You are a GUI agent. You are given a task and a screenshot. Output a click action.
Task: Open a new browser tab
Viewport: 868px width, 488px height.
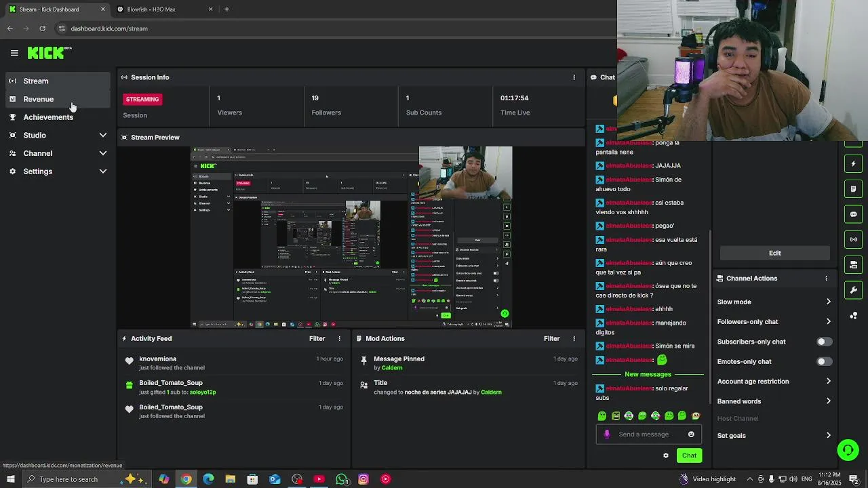point(226,9)
